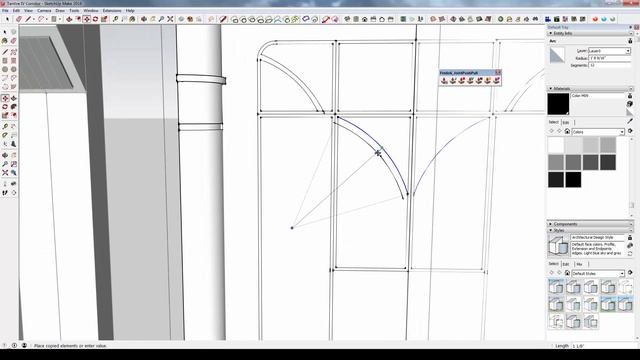Screen dimensions: 640x360
Task: Switch to Mix tab in Styles panel
Action: point(579,264)
